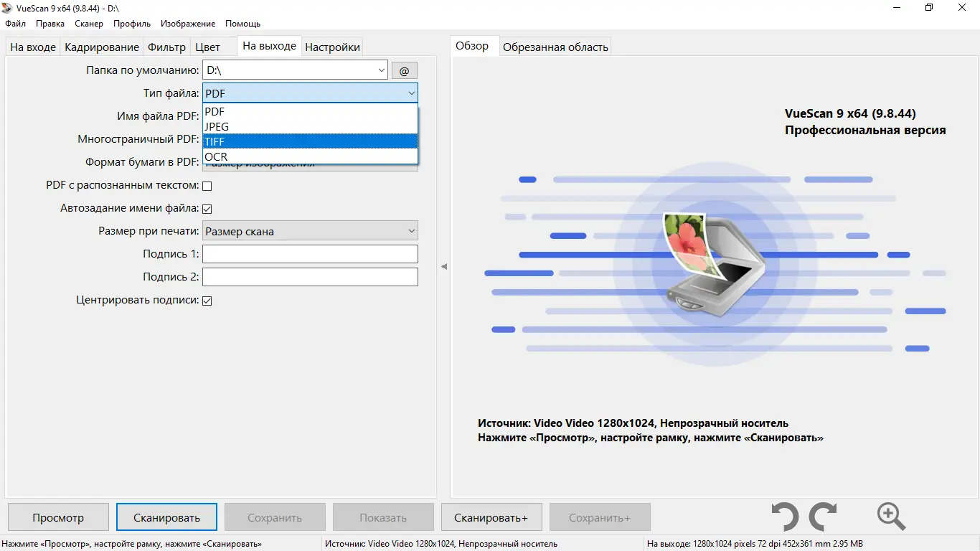
Task: Rotate the preview counterclockwise
Action: (x=786, y=517)
